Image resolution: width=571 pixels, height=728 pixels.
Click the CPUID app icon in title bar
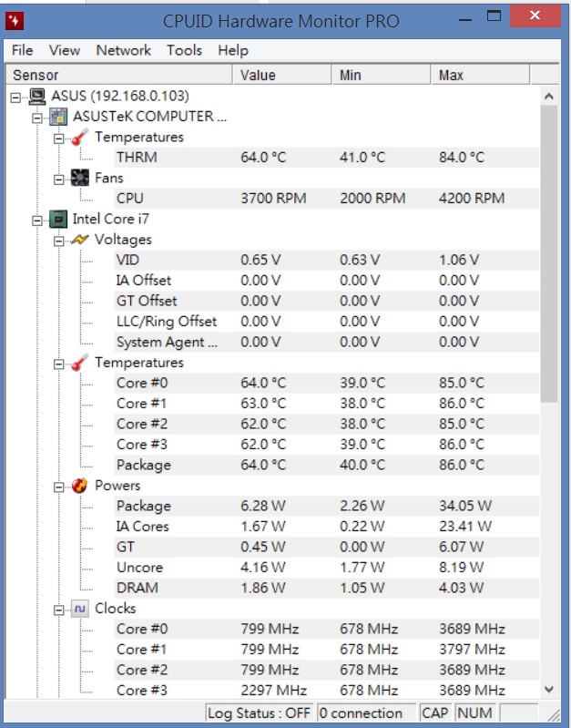(15, 21)
